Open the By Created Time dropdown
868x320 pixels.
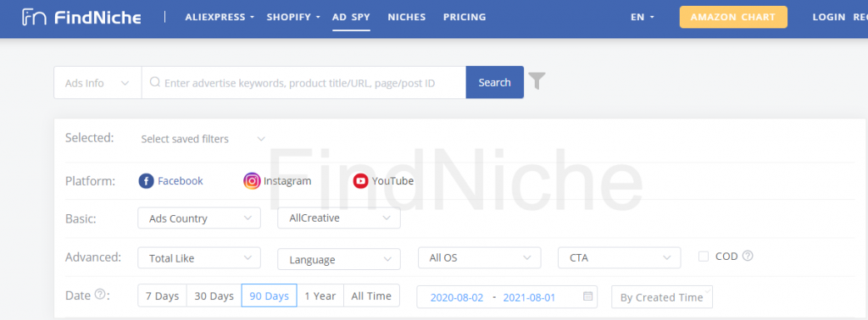tap(662, 297)
